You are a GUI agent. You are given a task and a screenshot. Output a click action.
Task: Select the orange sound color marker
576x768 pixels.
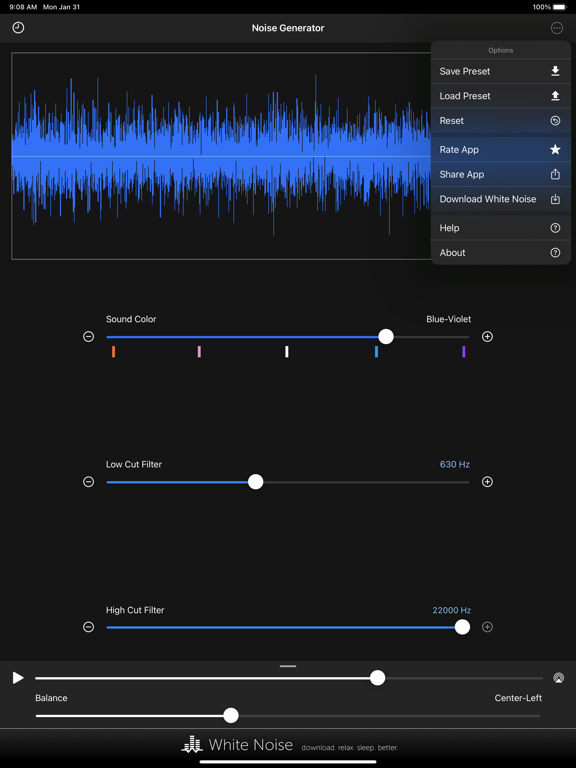coord(114,352)
